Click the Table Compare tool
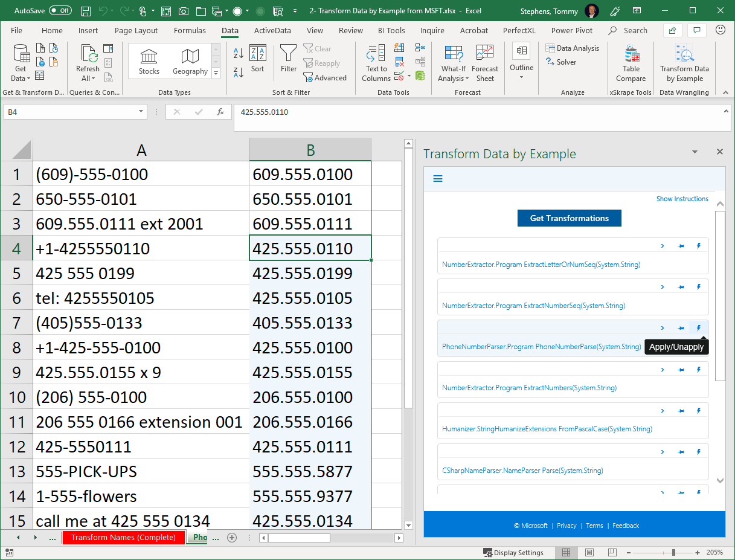735x560 pixels. 631,63
